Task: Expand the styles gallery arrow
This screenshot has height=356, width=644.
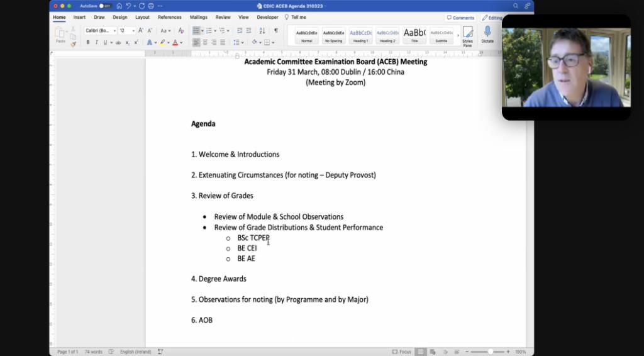Action: click(x=457, y=35)
